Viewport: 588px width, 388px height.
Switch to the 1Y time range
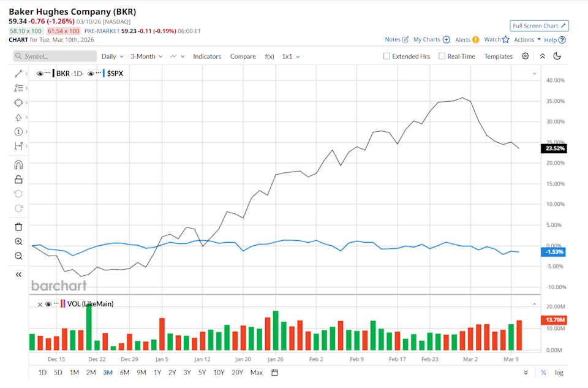click(x=157, y=373)
